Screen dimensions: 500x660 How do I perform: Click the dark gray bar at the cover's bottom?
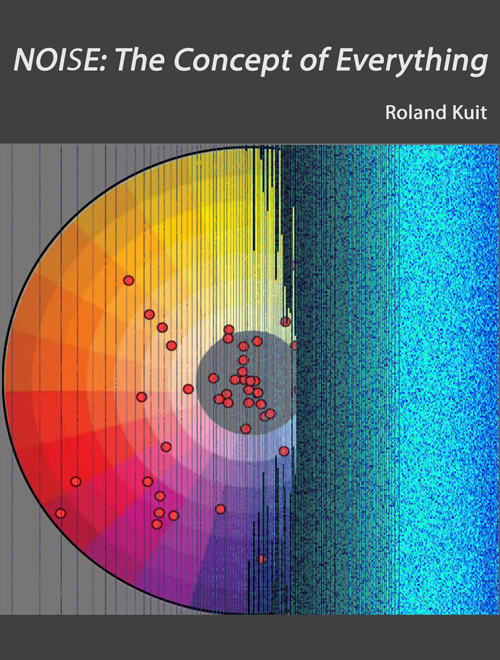[250, 637]
